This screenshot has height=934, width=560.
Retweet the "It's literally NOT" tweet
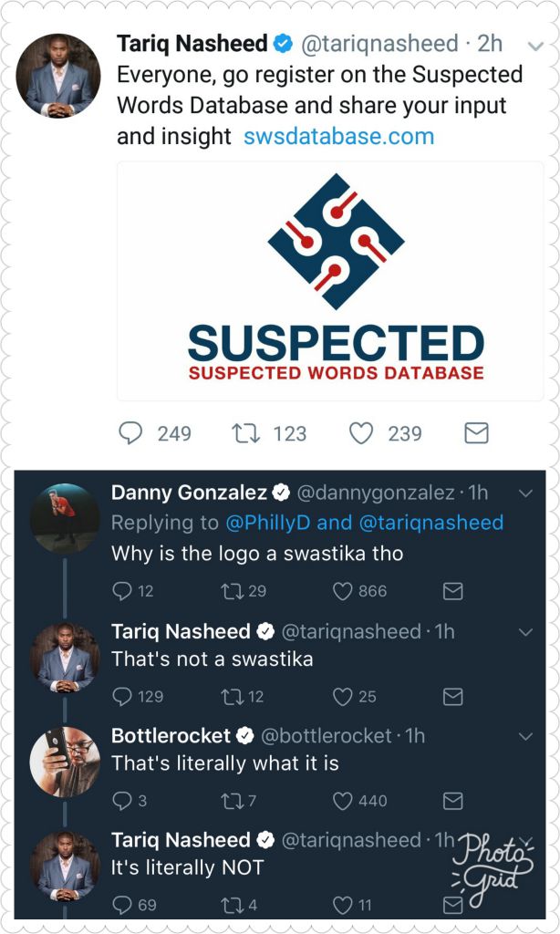pyautogui.click(x=233, y=906)
